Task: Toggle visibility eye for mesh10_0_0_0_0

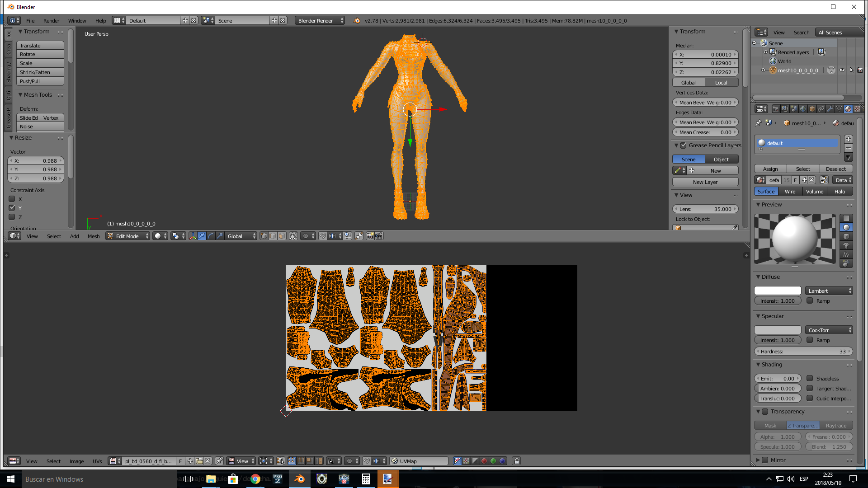Action: click(x=842, y=70)
